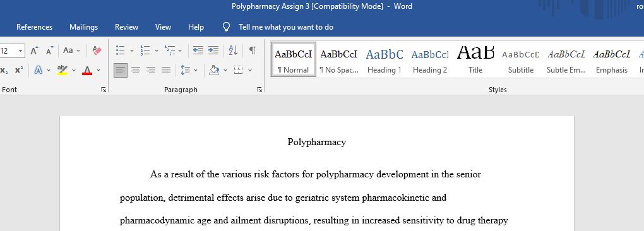Open the Help tab
The image size is (644, 231).
click(196, 27)
